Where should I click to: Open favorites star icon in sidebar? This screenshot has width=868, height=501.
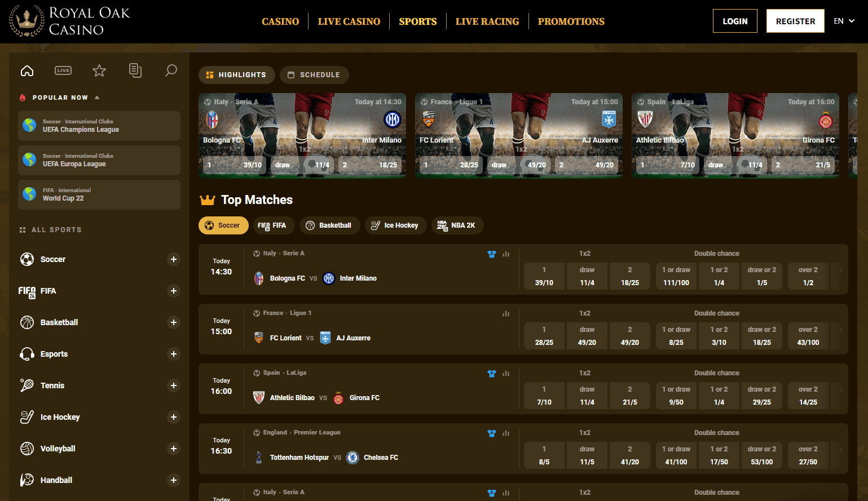99,70
